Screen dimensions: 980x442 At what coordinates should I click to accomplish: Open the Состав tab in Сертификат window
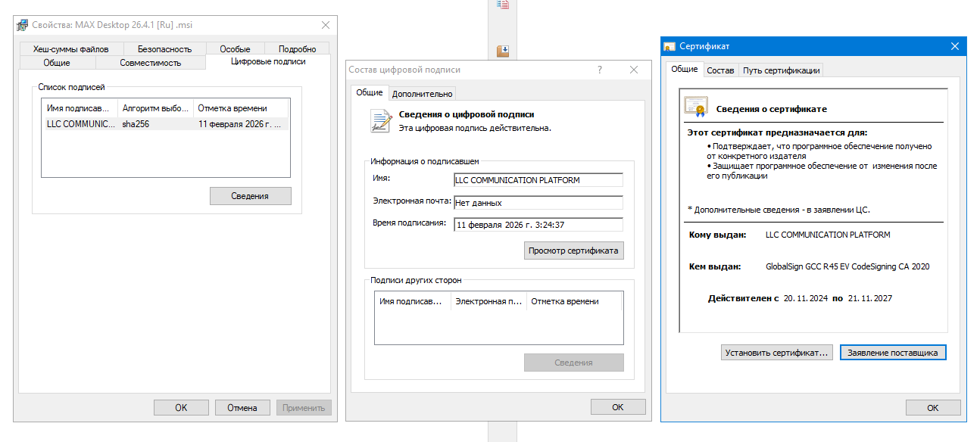720,70
